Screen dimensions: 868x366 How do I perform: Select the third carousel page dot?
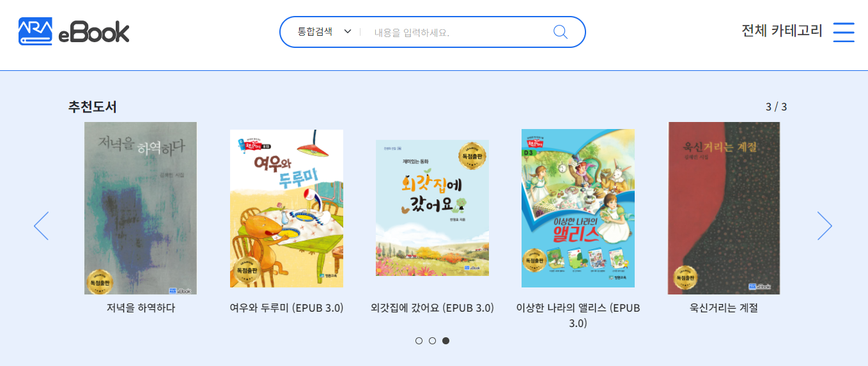pos(446,340)
